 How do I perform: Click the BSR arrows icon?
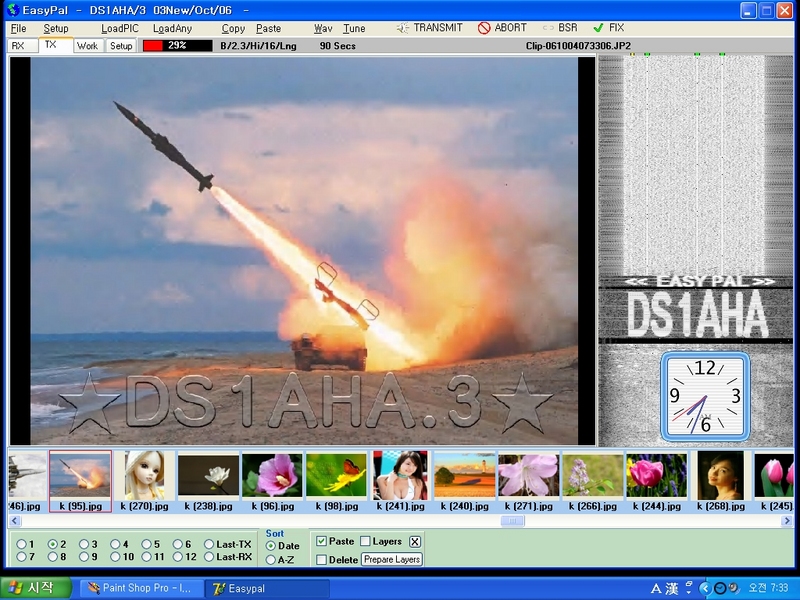[548, 28]
